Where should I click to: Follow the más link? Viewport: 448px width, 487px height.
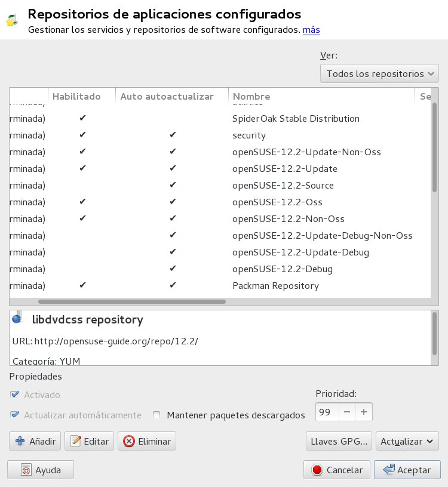point(311,30)
